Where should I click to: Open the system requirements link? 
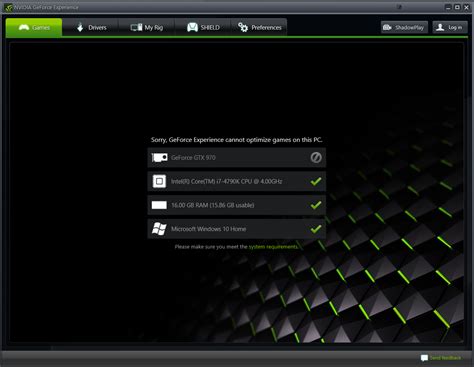pos(273,247)
